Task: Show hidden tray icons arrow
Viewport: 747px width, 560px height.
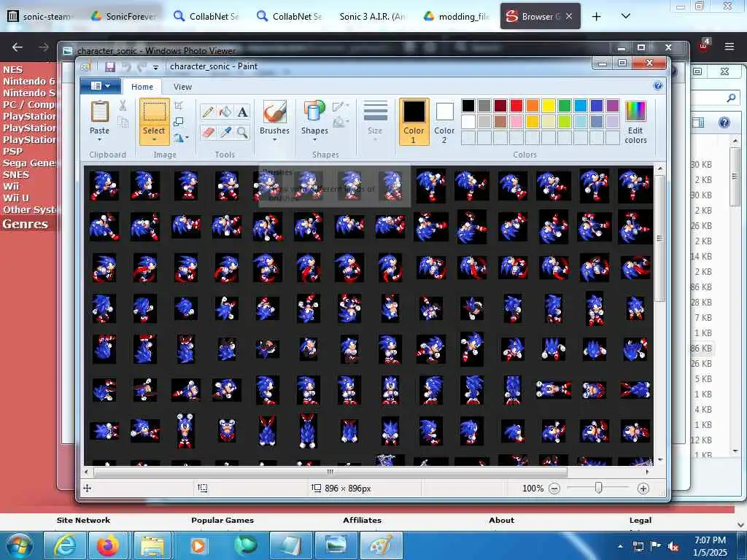Action: (620, 547)
